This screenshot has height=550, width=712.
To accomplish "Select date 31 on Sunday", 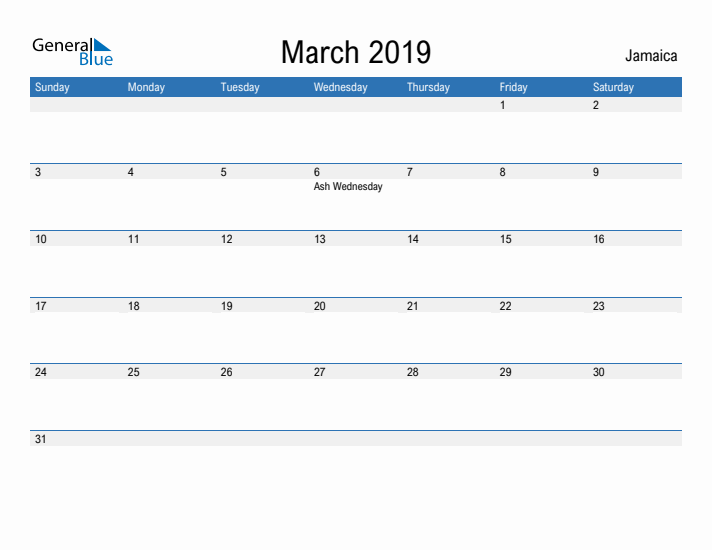I will 41,439.
